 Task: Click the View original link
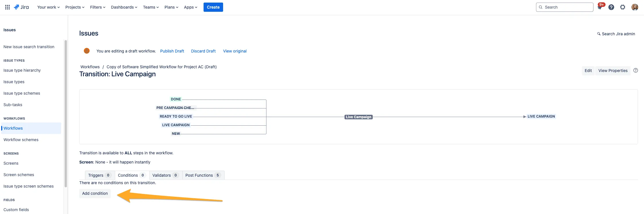point(235,51)
